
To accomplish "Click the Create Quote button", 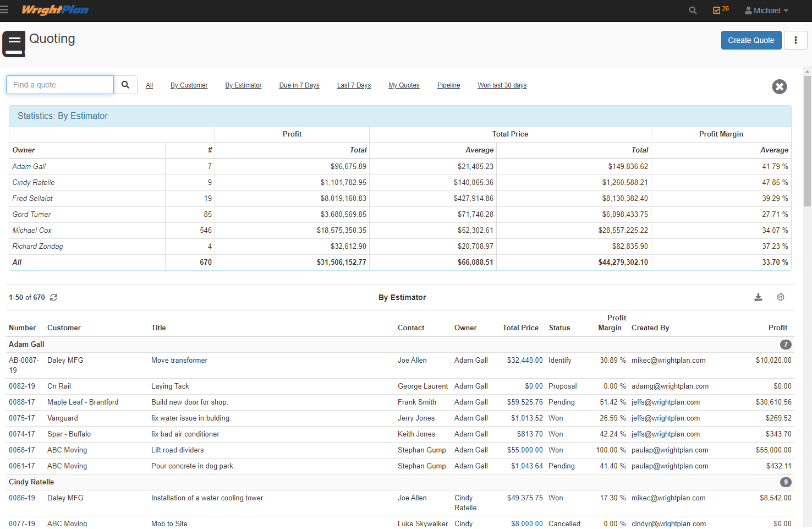I will coord(751,40).
